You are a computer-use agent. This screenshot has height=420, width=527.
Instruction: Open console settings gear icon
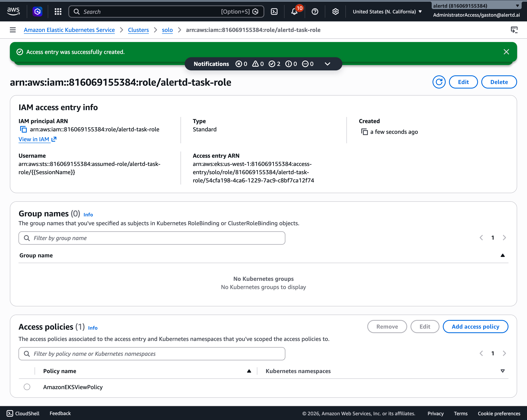335,12
